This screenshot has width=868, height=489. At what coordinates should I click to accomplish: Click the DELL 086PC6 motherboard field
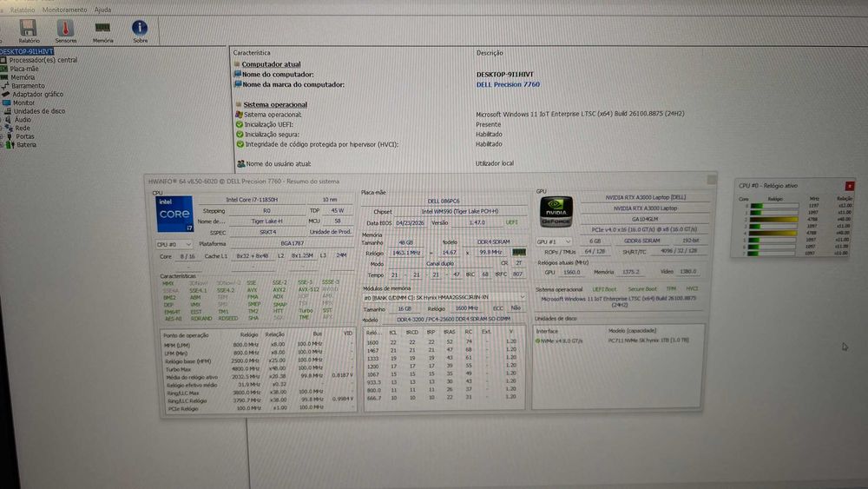[x=443, y=201]
